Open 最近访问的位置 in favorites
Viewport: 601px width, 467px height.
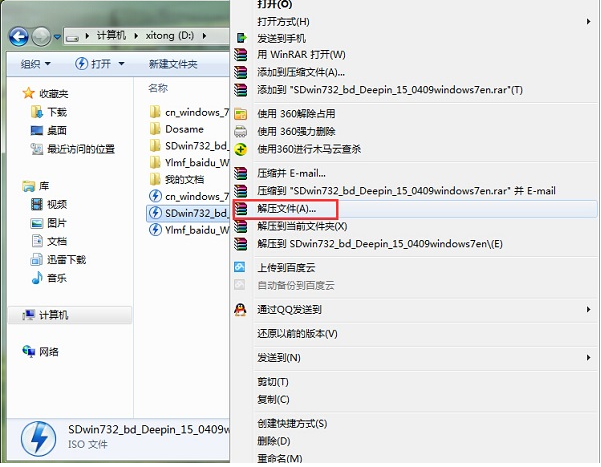click(x=73, y=149)
